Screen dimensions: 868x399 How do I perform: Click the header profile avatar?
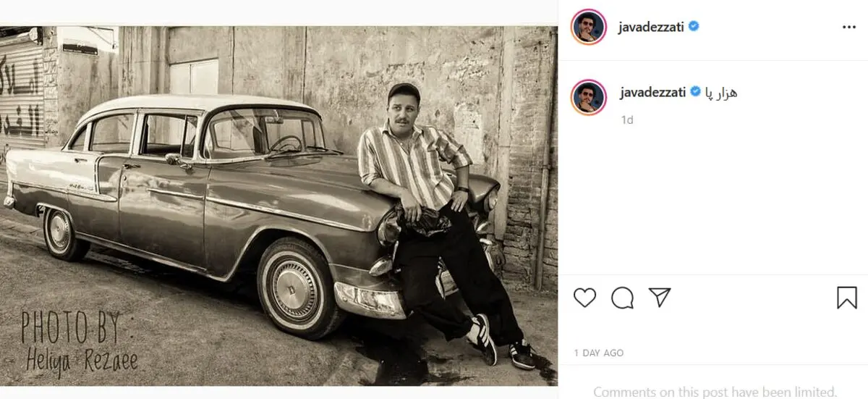pyautogui.click(x=588, y=27)
